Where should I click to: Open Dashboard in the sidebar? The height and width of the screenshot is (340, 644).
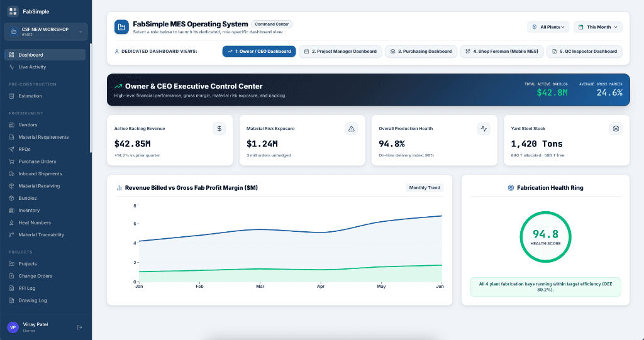click(x=45, y=55)
